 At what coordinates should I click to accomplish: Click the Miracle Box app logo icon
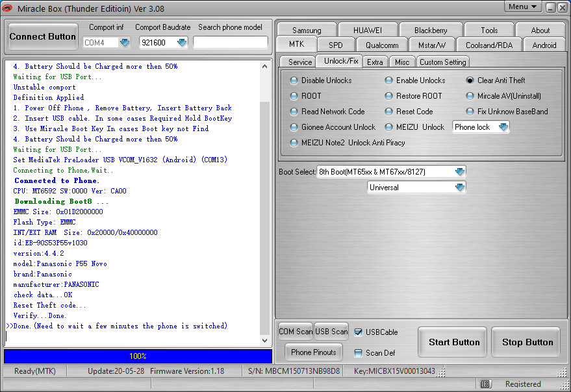[7, 8]
